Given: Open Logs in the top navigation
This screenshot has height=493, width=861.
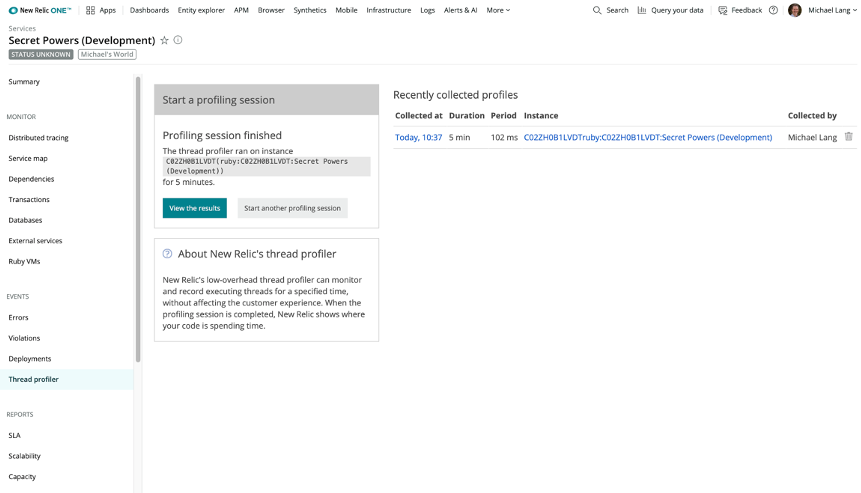Looking at the screenshot, I should tap(427, 10).
